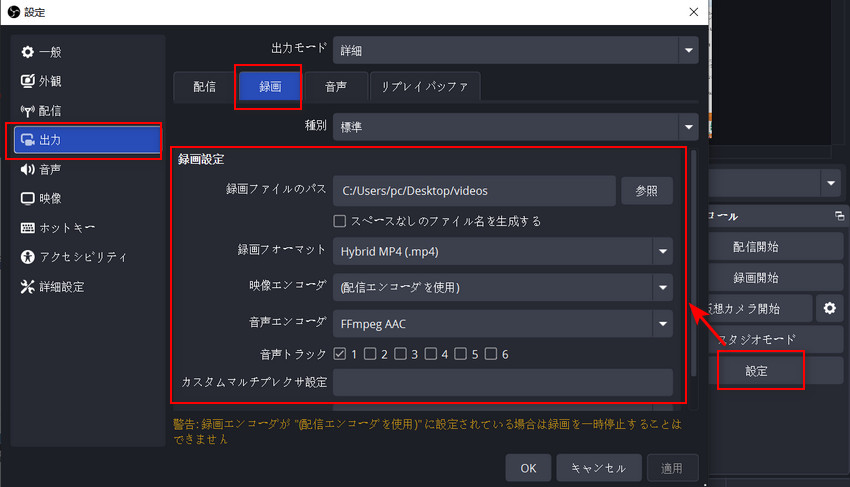Open アクセシビリティ settings category
This screenshot has height=487, width=850.
coord(87,257)
